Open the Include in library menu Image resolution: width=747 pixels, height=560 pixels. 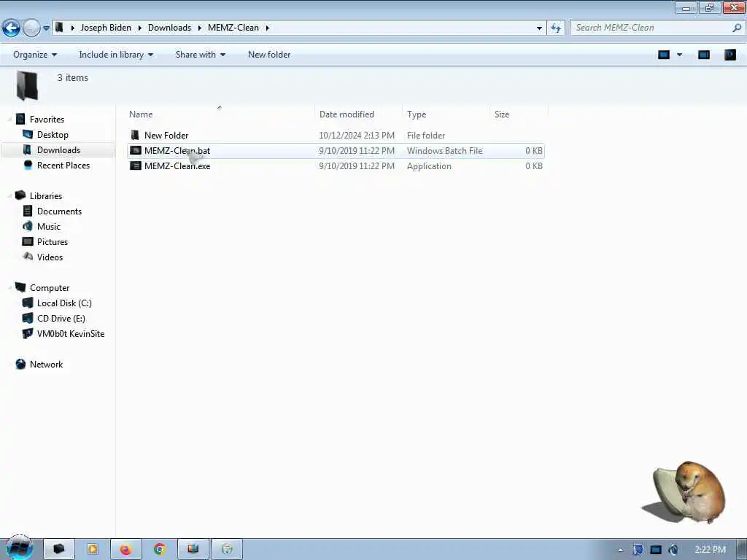click(x=116, y=55)
